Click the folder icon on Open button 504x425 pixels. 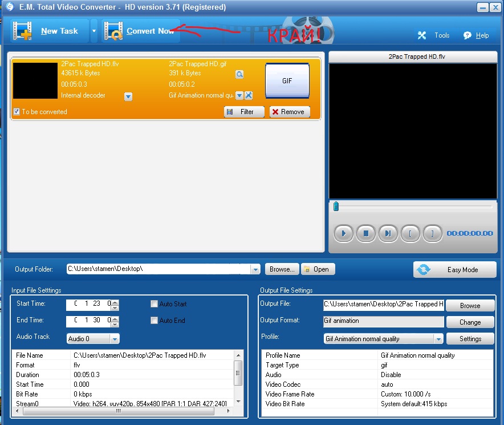[x=307, y=269]
